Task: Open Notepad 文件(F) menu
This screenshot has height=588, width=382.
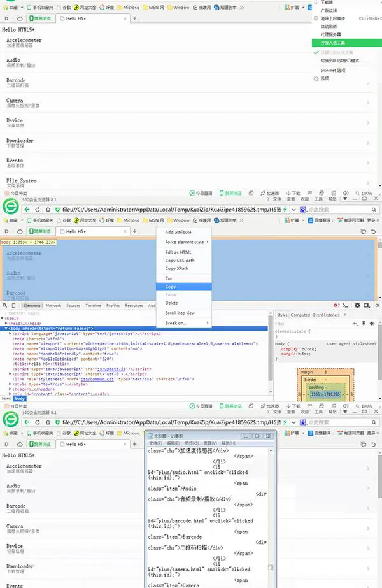Action: coord(155,443)
